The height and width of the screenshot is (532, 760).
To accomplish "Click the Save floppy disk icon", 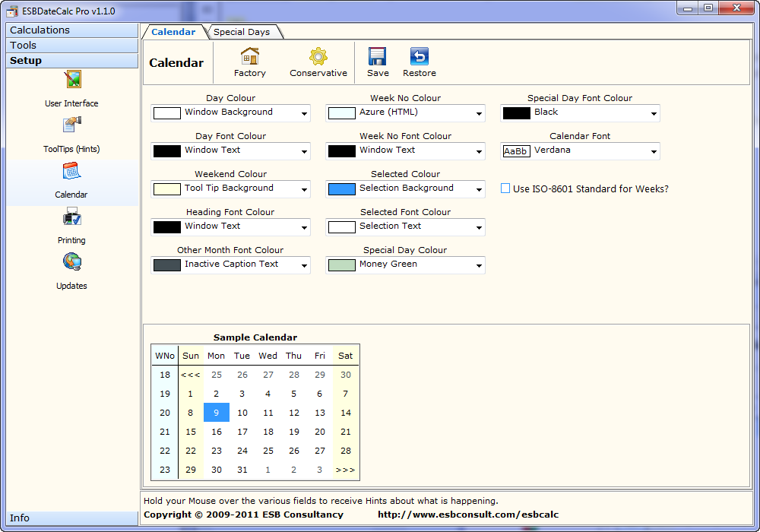I will click(x=377, y=56).
